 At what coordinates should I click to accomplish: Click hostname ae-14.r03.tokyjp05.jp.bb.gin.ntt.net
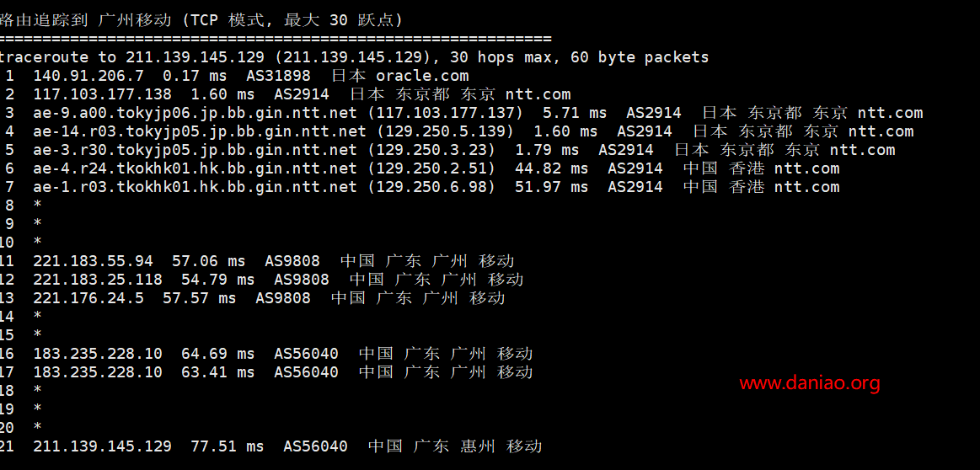click(x=200, y=132)
